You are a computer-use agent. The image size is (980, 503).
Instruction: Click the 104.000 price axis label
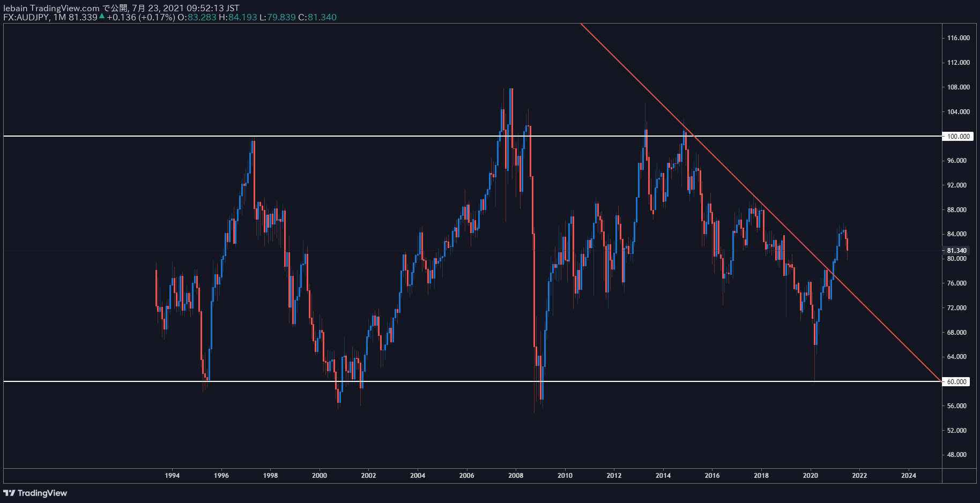click(x=958, y=112)
